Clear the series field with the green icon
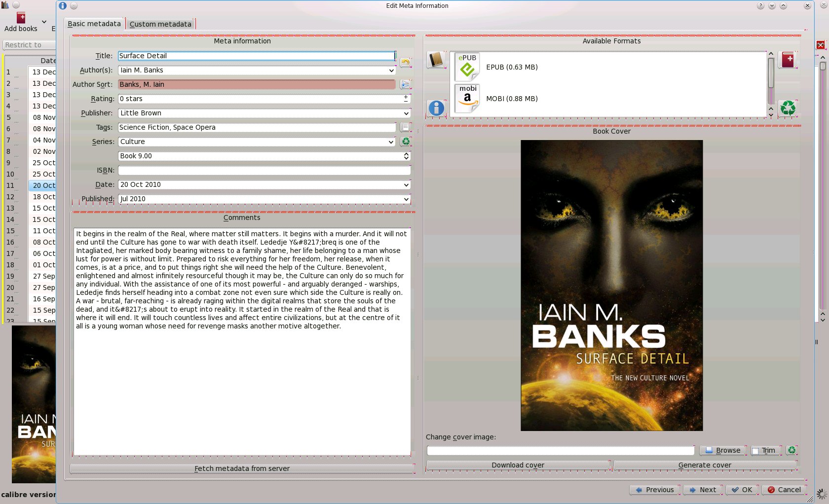This screenshot has width=829, height=504. pos(406,142)
